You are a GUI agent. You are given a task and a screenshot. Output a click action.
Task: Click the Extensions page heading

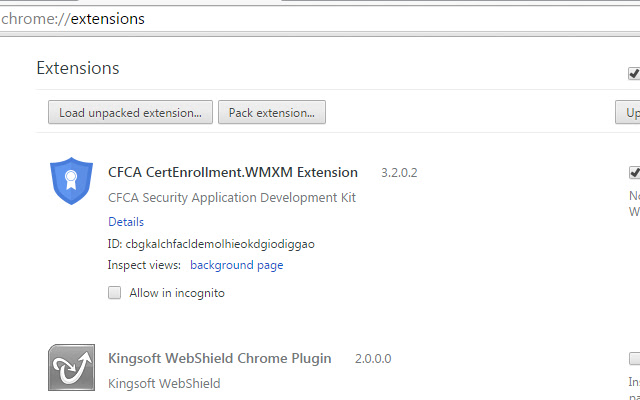tap(78, 68)
